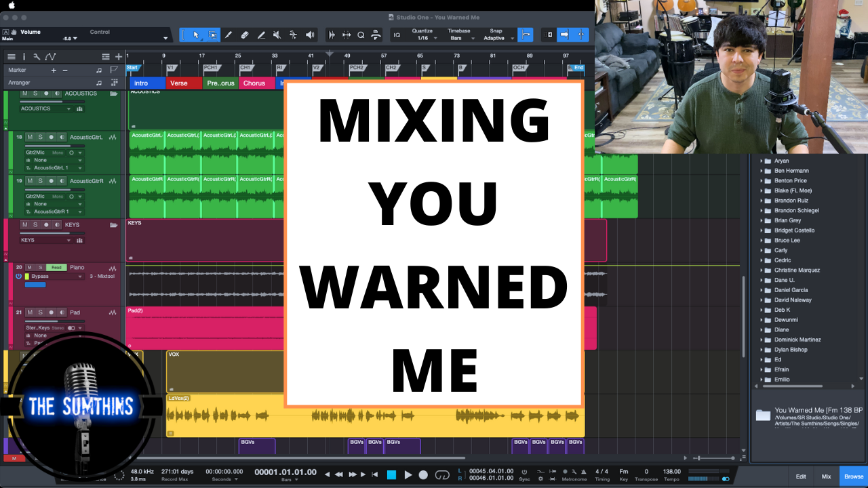Open the Macro toolbar icon

376,35
